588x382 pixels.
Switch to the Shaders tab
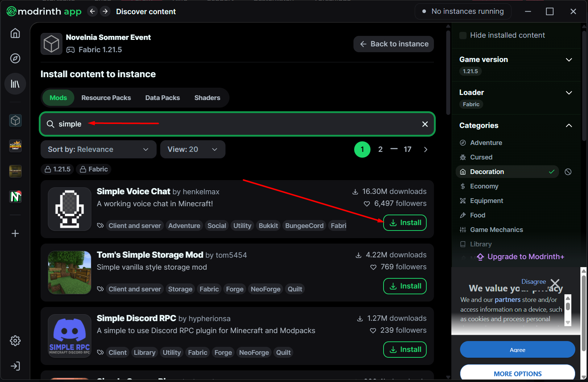pyautogui.click(x=207, y=98)
